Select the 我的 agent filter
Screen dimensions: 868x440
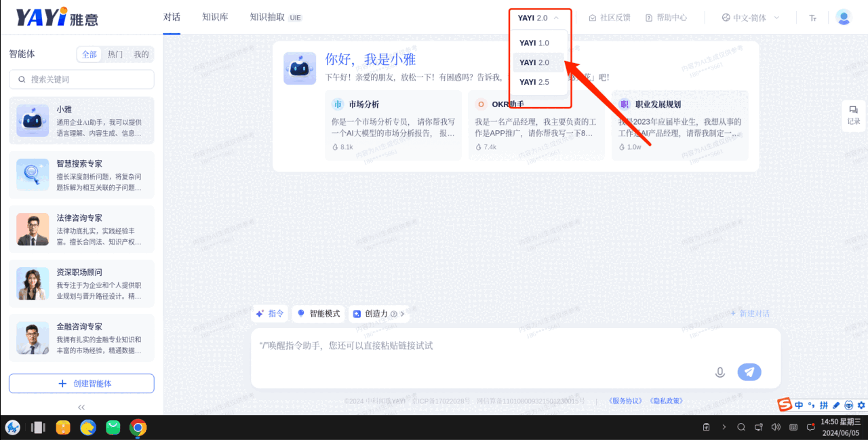(141, 54)
